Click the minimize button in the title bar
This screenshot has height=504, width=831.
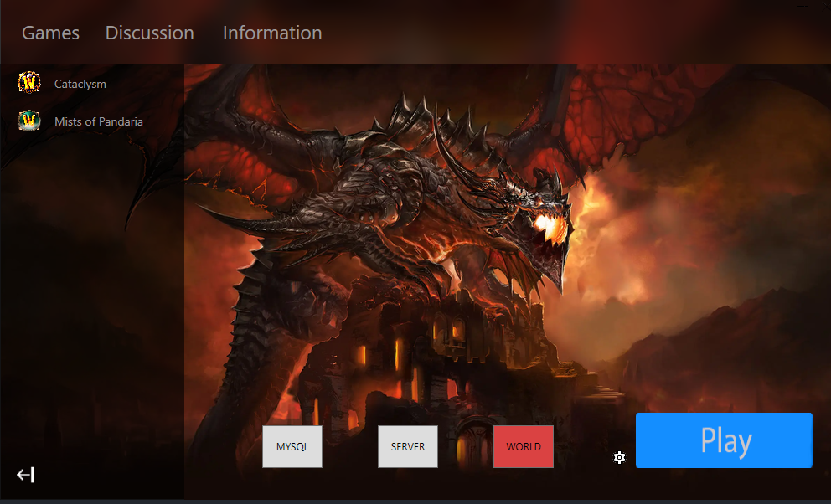tap(803, 5)
